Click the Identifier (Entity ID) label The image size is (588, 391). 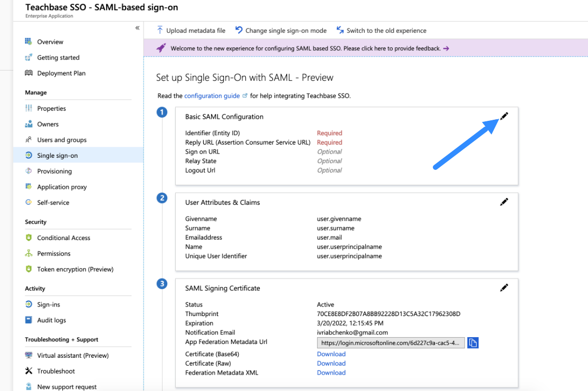click(x=212, y=133)
